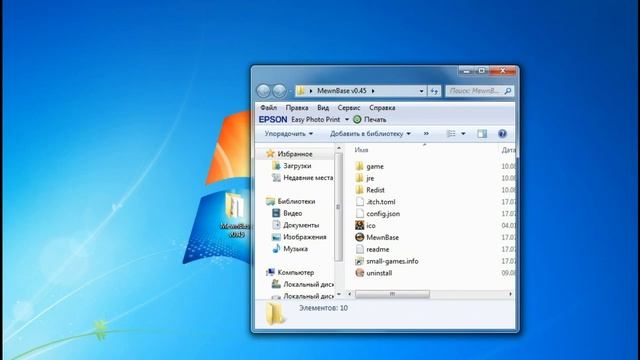Click the Изображения library icon

coord(276,237)
